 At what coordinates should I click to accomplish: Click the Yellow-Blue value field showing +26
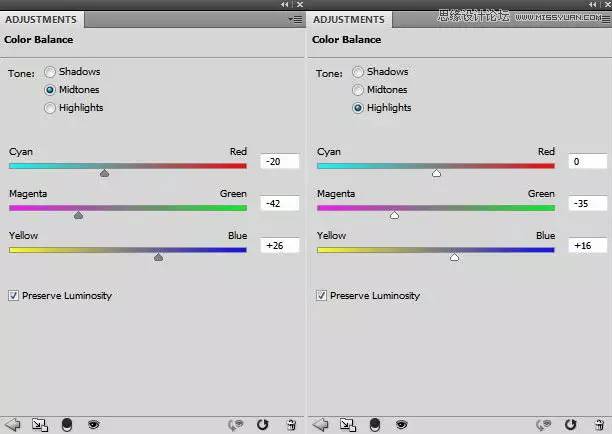click(x=279, y=245)
